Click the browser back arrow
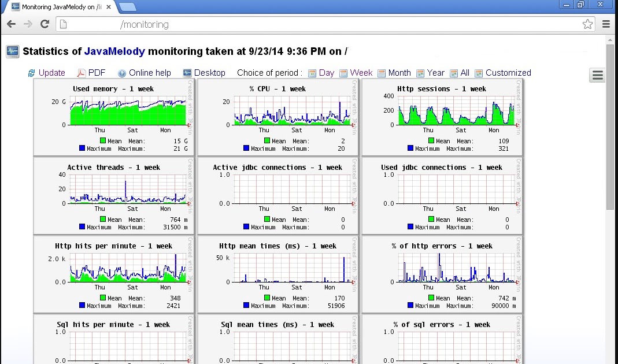Viewport: 618px width, 364px height. click(10, 24)
